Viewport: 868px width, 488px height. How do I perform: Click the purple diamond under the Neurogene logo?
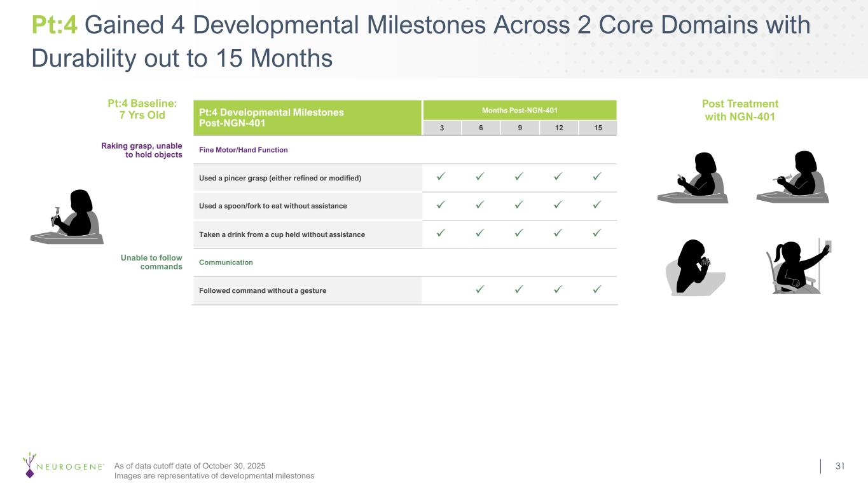point(29,472)
